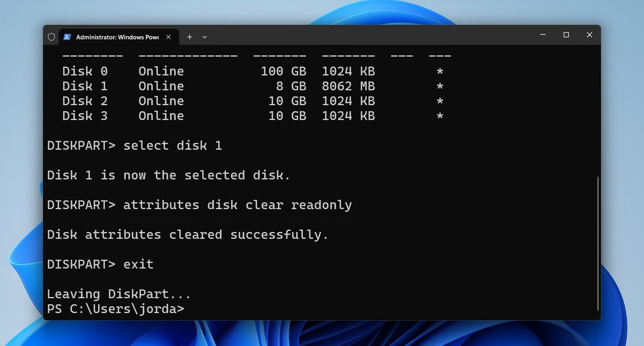Viewport: 644px width, 346px height.
Task: Click the administrator shield icon
Action: pos(51,37)
